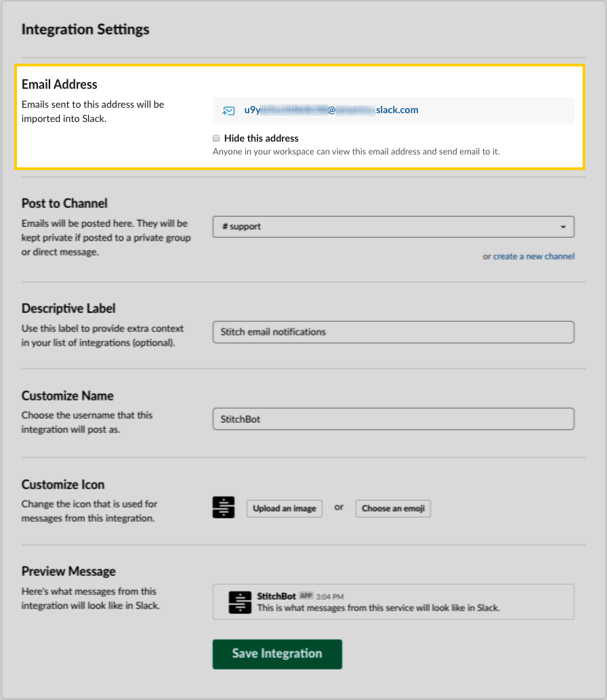Viewport: 607px width, 700px height.
Task: Click the StitchBot icon in Customize Icon section
Action: click(x=224, y=506)
